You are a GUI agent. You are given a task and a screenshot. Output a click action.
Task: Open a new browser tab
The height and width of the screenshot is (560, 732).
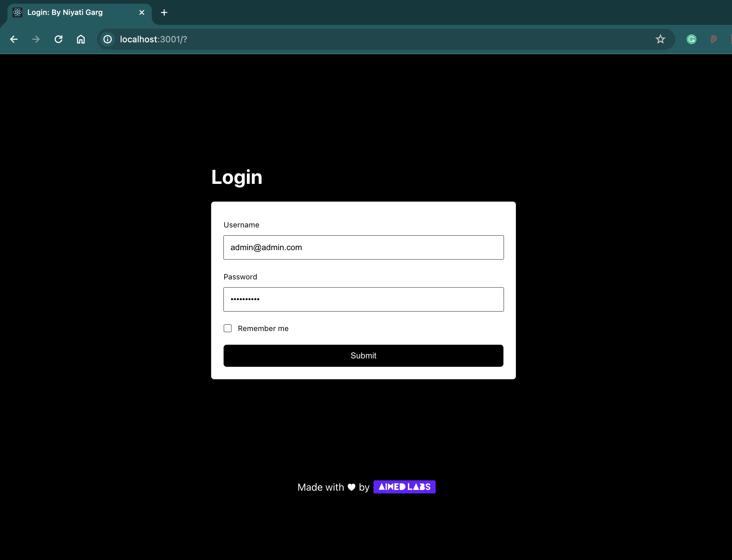pyautogui.click(x=164, y=12)
